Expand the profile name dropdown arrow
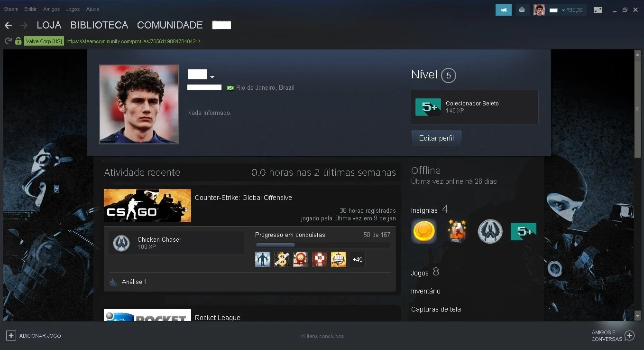The height and width of the screenshot is (350, 644). pyautogui.click(x=212, y=77)
